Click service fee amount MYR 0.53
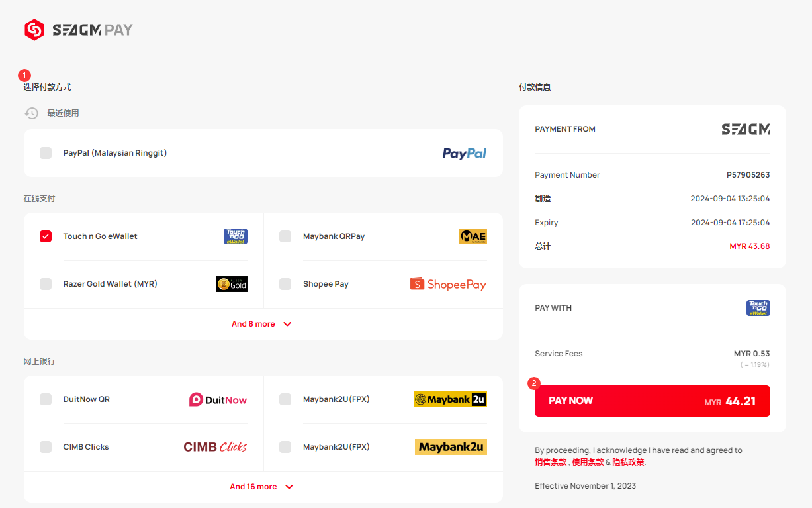The image size is (812, 508). [752, 354]
